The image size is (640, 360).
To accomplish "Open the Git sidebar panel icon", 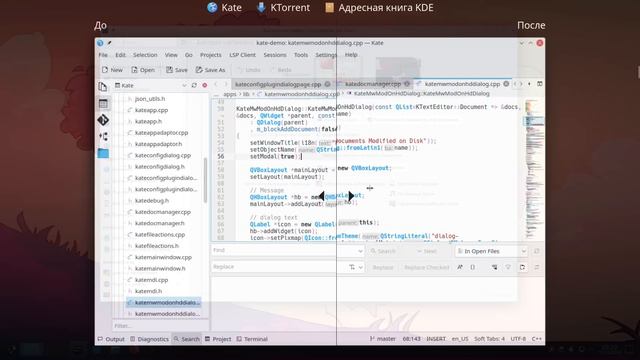I will pos(103,120).
